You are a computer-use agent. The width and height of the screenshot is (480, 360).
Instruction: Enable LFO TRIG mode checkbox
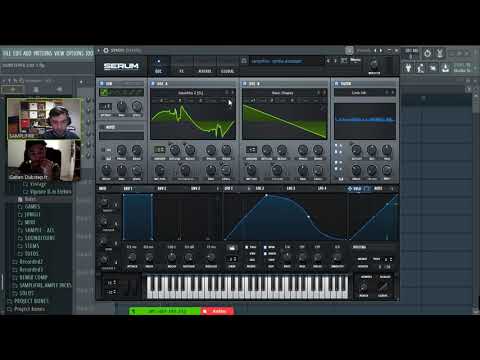pos(247,247)
